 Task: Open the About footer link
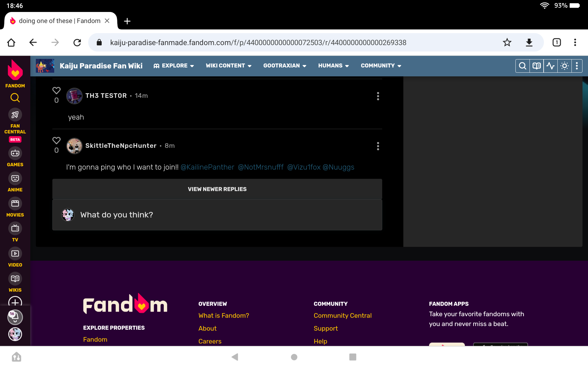tap(207, 328)
